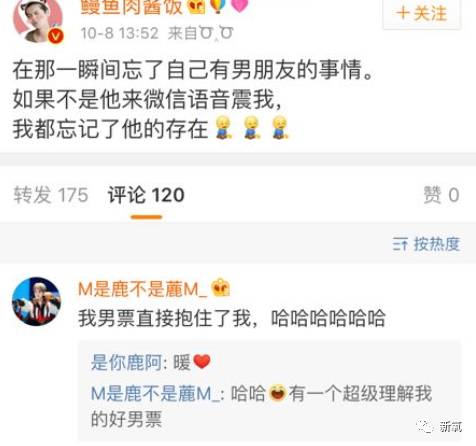Switch to the 赞 0 tab
The width and height of the screenshot is (476, 446).
pos(441,195)
